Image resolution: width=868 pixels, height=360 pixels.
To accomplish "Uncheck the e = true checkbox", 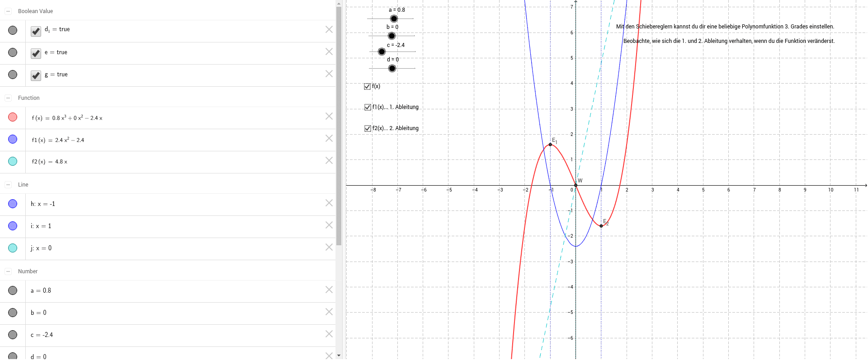I will (36, 53).
